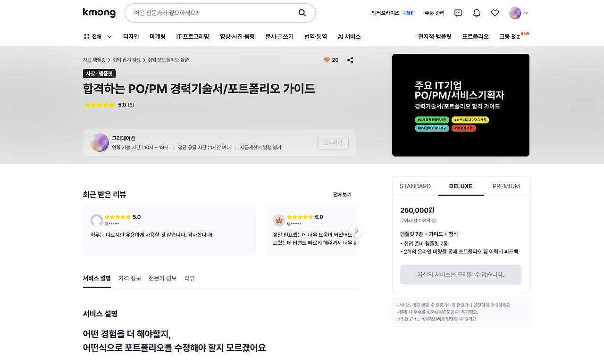The width and height of the screenshot is (604, 364).
Task: Click the share icon next to likes
Action: coord(350,60)
